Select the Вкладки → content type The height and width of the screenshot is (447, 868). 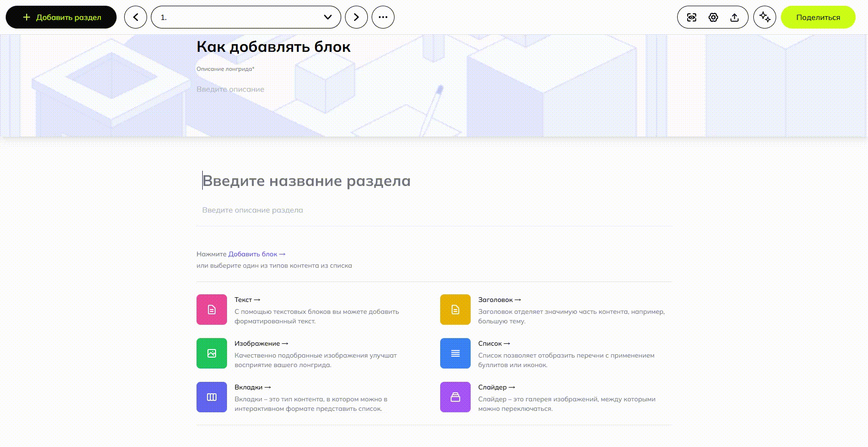253,387
